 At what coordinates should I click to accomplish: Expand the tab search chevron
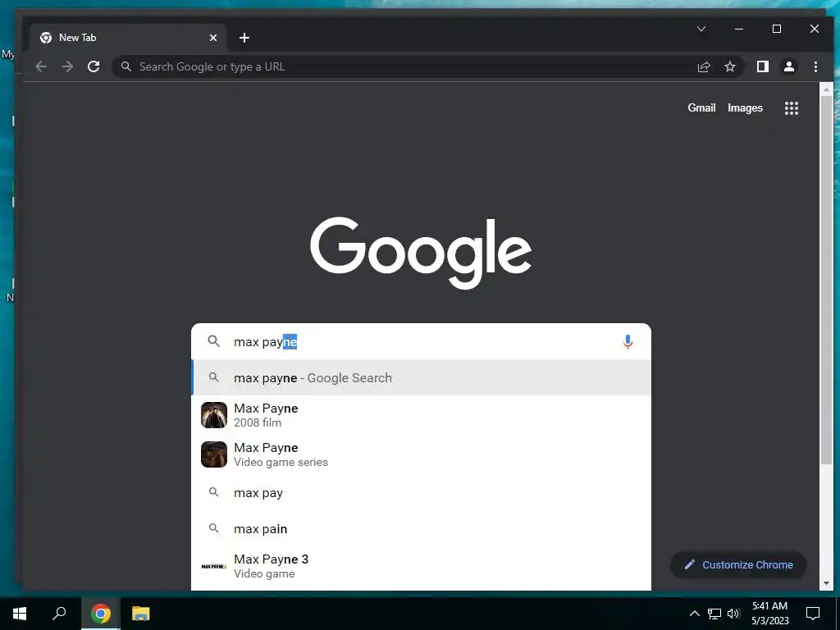[x=701, y=29]
